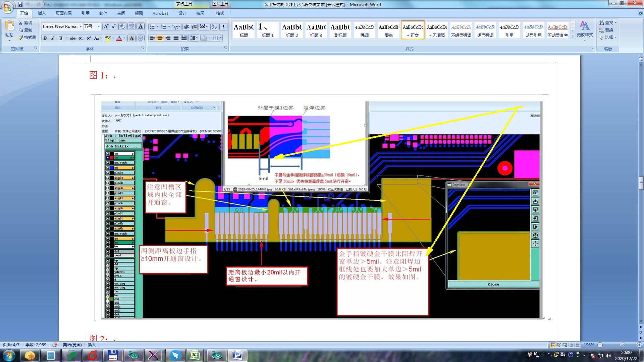Click the Cut (剪切) scissors icon

(21, 23)
